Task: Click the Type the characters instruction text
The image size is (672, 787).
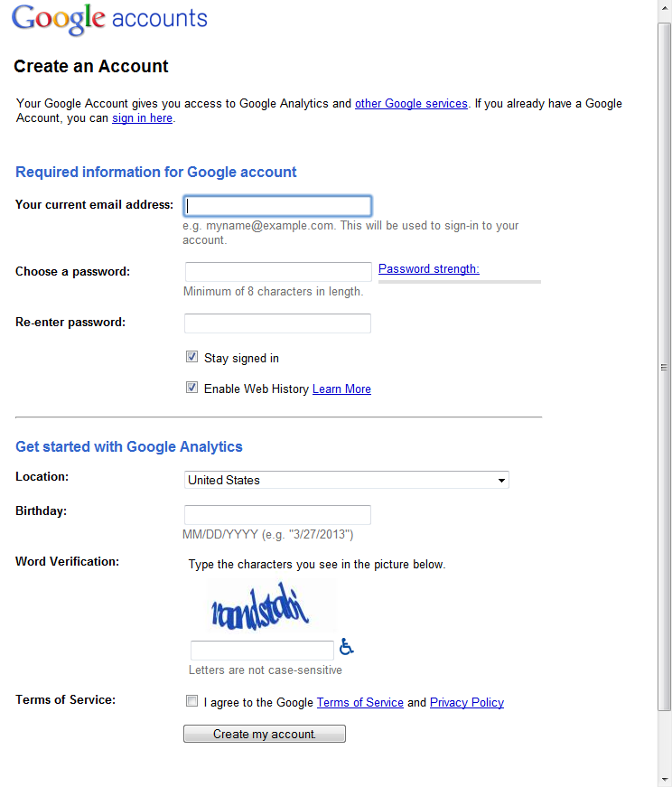Action: 317,565
